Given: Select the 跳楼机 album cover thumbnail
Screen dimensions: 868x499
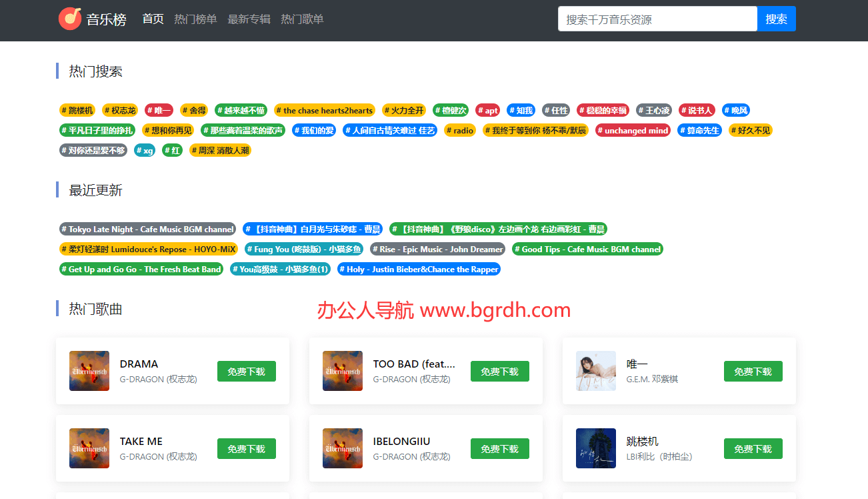Looking at the screenshot, I should click(x=596, y=448).
